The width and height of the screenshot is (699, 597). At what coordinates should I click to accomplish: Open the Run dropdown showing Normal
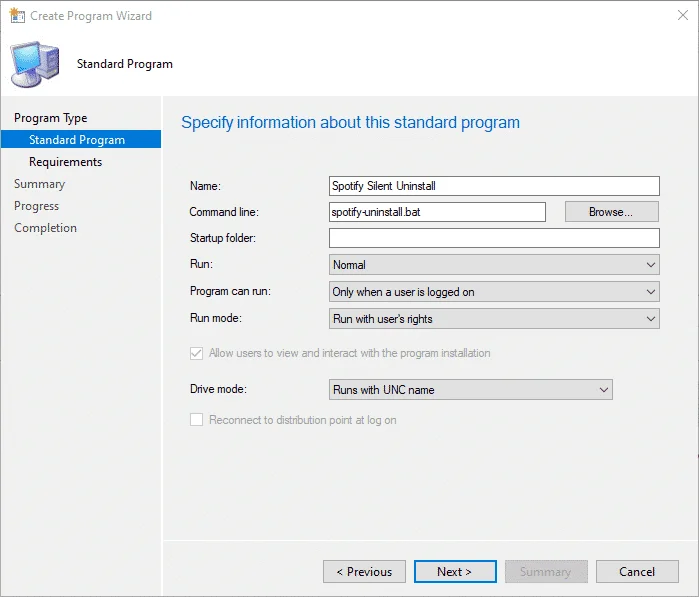494,265
